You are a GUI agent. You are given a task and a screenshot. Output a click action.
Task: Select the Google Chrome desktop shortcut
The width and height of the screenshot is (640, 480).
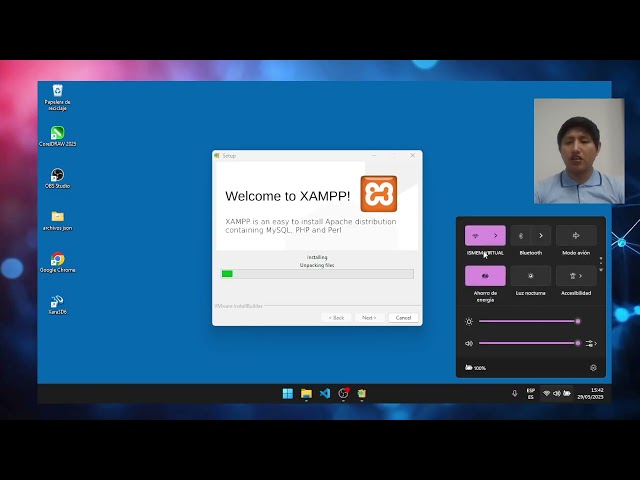point(58,262)
